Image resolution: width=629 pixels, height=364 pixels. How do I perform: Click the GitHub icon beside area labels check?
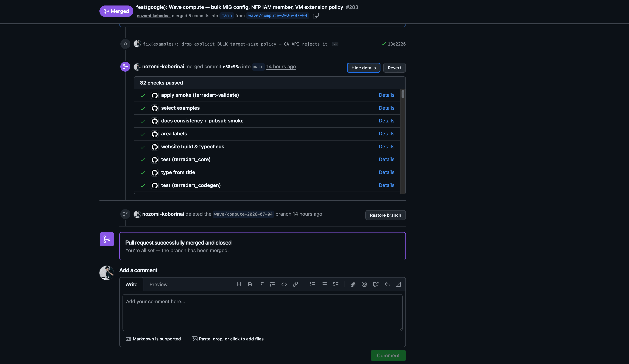155,134
